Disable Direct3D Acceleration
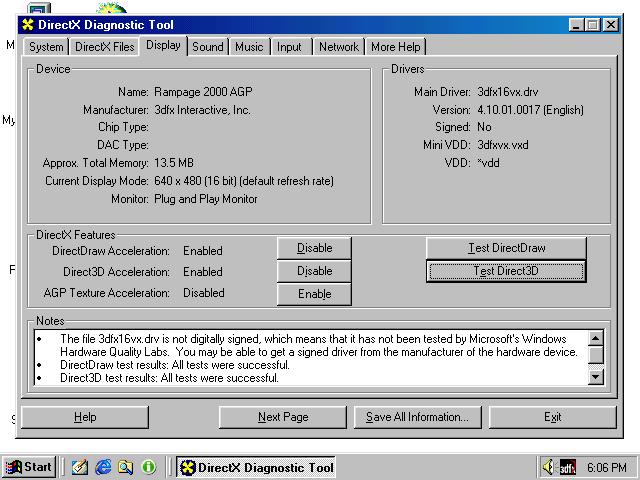640x480 pixels. (314, 271)
